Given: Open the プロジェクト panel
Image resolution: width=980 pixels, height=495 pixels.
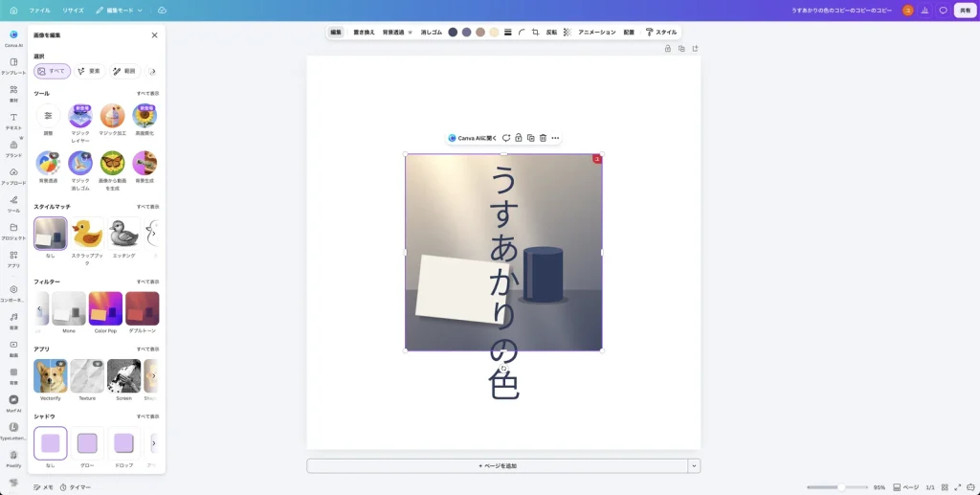Looking at the screenshot, I should tap(13, 232).
